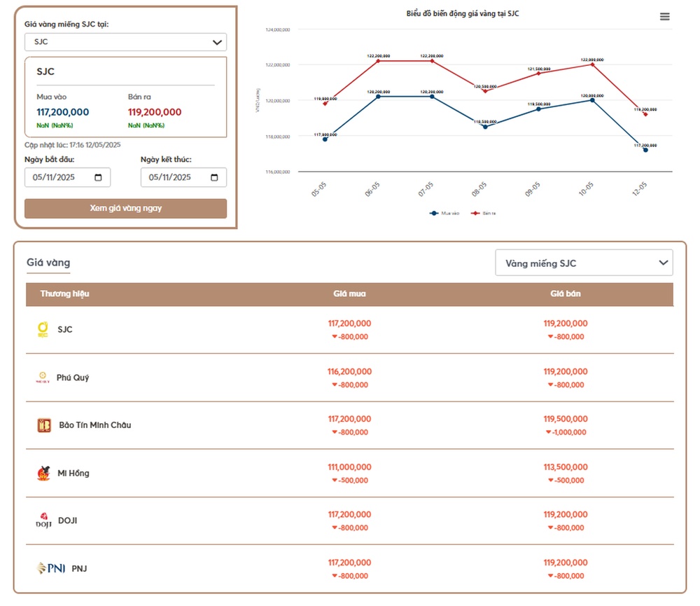Image resolution: width=700 pixels, height=606 pixels.
Task: Click the 12-05 red Bán ra data point
Action: pos(645,114)
